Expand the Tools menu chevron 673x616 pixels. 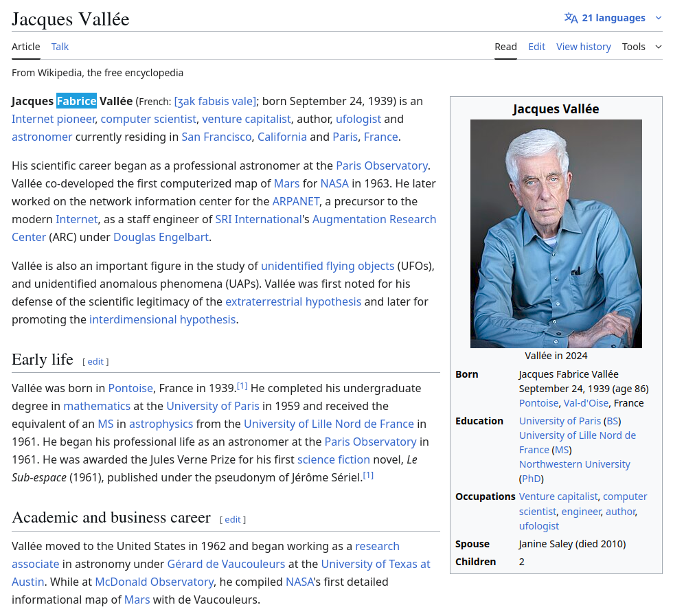point(659,47)
